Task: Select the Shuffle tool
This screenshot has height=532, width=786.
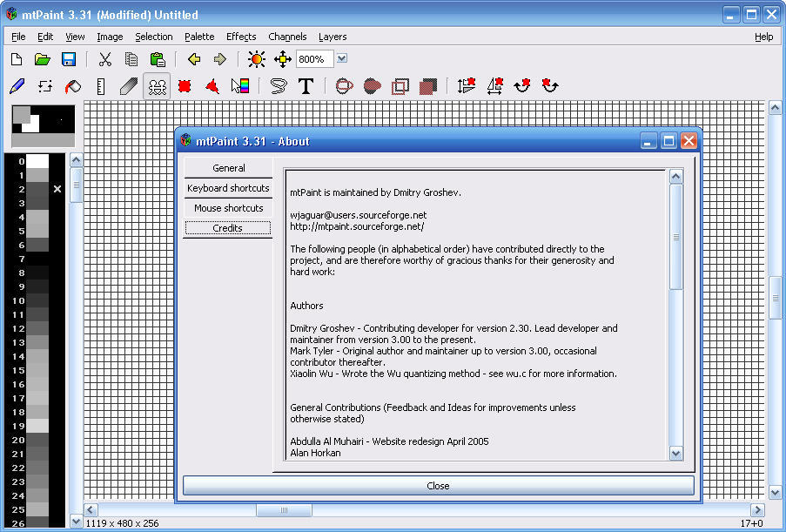Action: pos(45,86)
